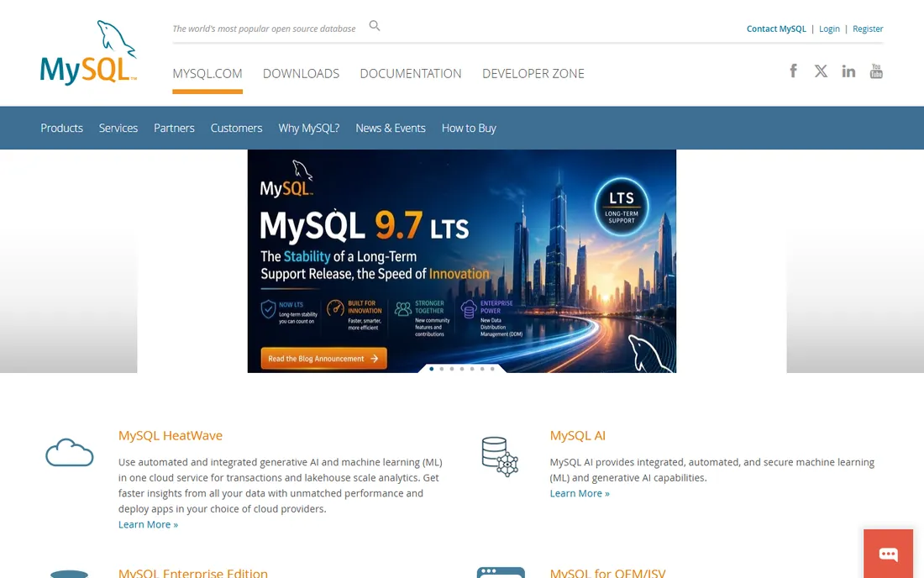924x578 pixels.
Task: Select the second carousel dot
Action: [441, 369]
